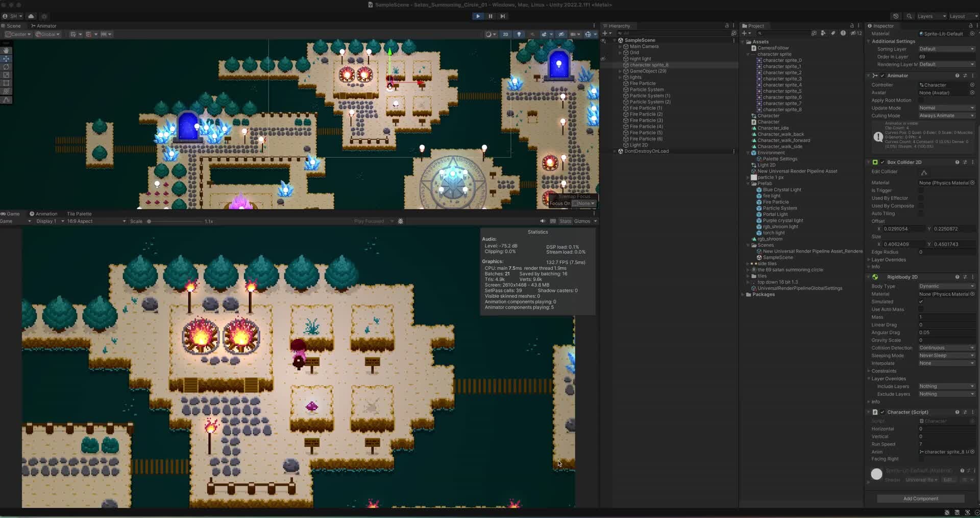Screen dimensions: 980x518
Task: Click the Add Component button
Action: point(920,499)
